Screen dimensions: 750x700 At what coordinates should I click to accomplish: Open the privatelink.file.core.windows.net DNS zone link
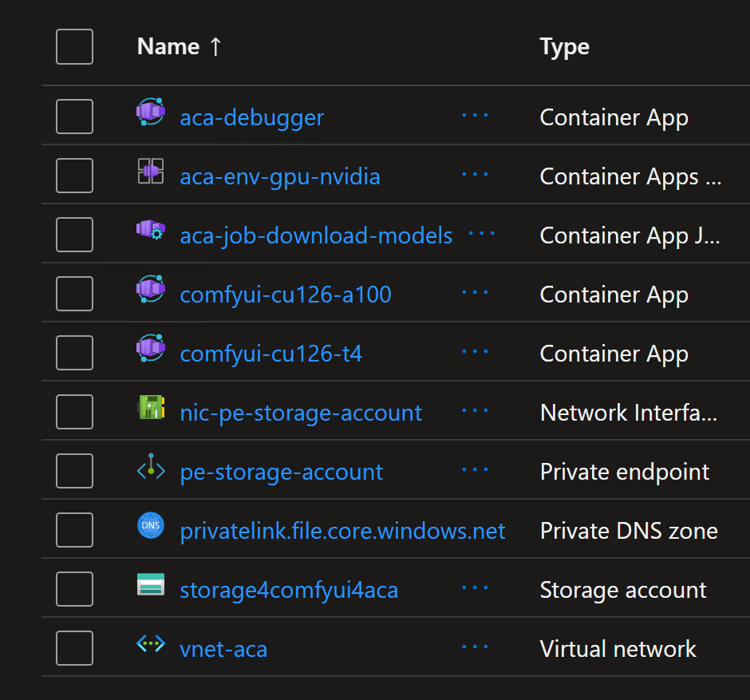click(342, 532)
